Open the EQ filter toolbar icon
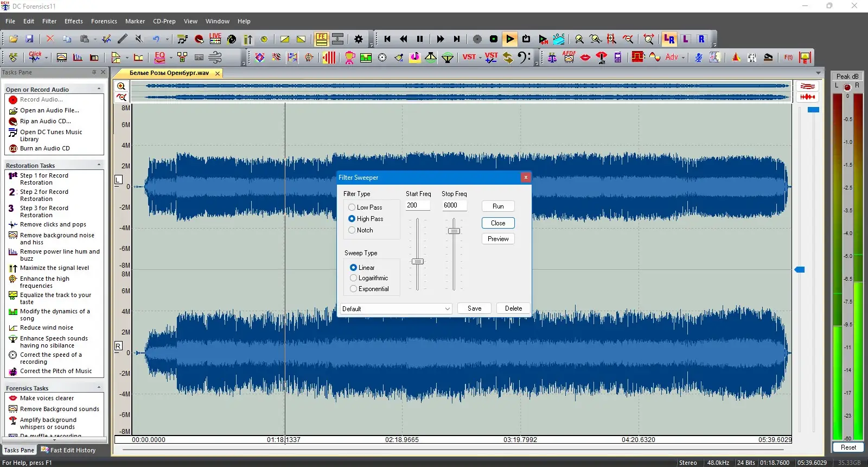The image size is (868, 467). click(159, 57)
